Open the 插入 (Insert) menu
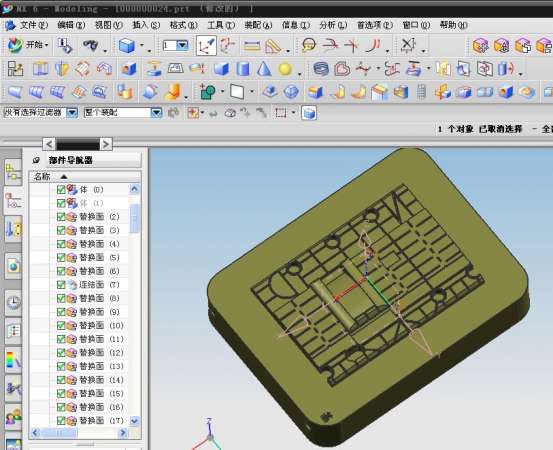Image resolution: width=553 pixels, height=450 pixels. [x=146, y=25]
